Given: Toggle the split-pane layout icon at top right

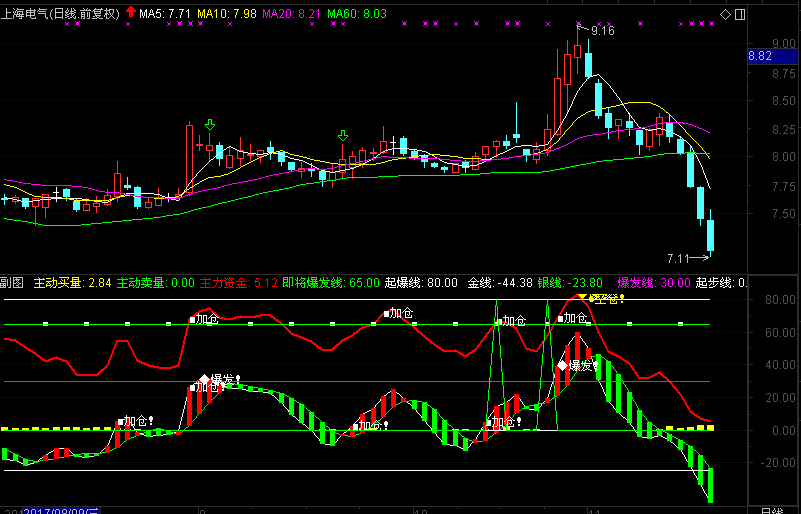Looking at the screenshot, I should click(x=740, y=14).
